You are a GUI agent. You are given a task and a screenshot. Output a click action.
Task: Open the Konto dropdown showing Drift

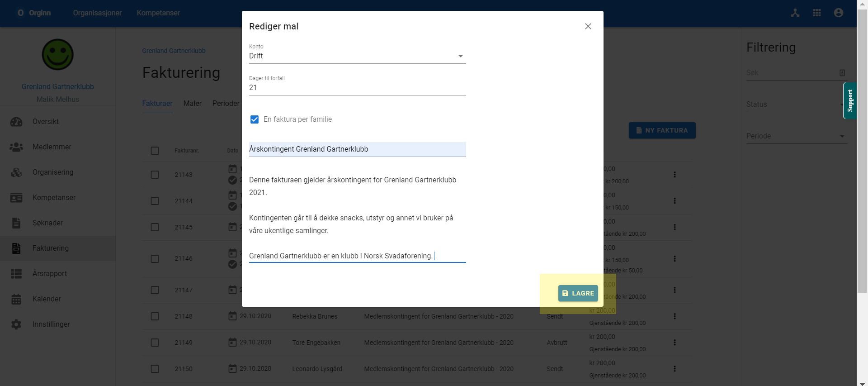click(x=357, y=56)
